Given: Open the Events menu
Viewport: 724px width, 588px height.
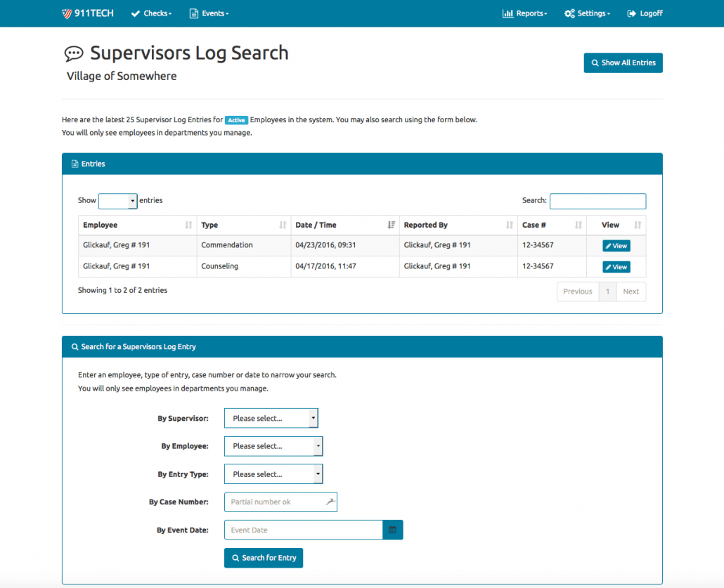Looking at the screenshot, I should tap(209, 13).
